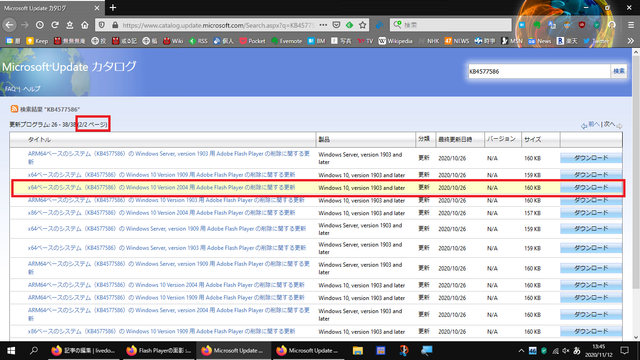Screen dimensions: 640x360
Task: Download the ARM64 Windows 10 Version 2004 update
Action: click(591, 285)
